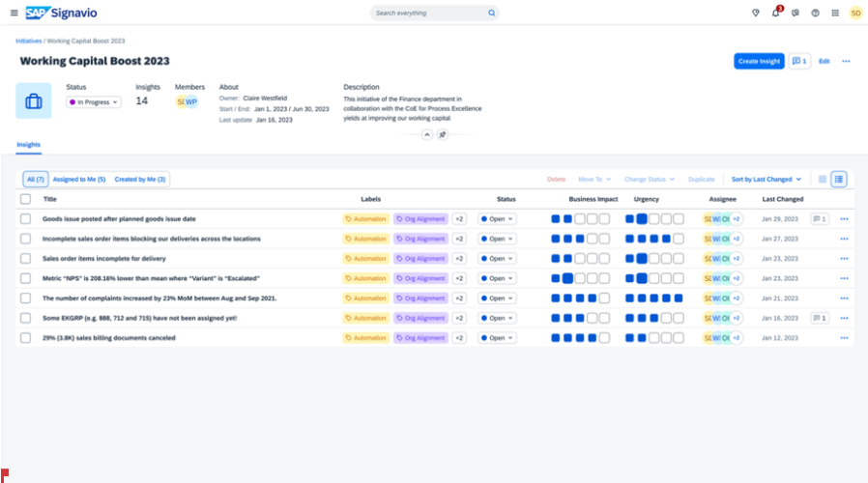
Task: Click the 'Create Insight' button
Action: [759, 61]
